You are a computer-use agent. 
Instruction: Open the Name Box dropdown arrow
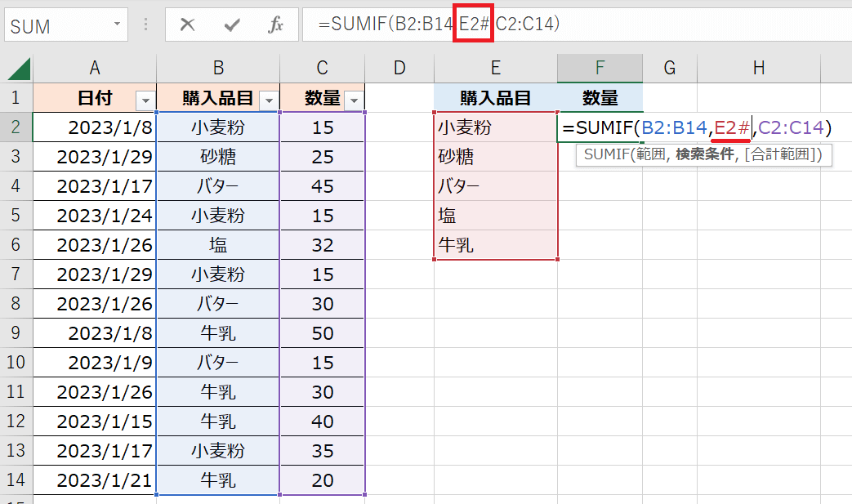pos(119,25)
